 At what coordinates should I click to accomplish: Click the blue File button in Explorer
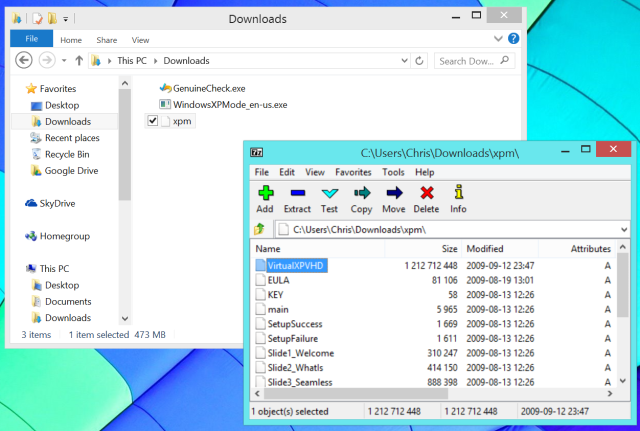click(30, 40)
